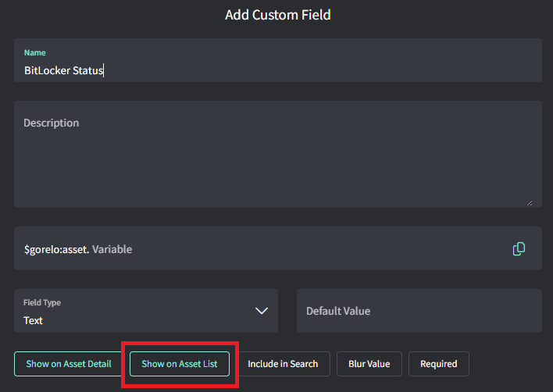
Task: Grab the Description box resize handle
Action: pyautogui.click(x=530, y=203)
